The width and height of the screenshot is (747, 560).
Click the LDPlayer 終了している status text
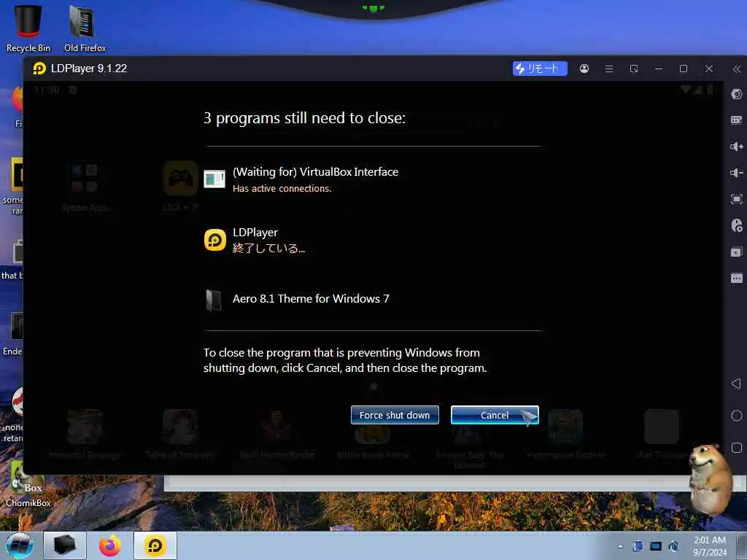pyautogui.click(x=268, y=248)
